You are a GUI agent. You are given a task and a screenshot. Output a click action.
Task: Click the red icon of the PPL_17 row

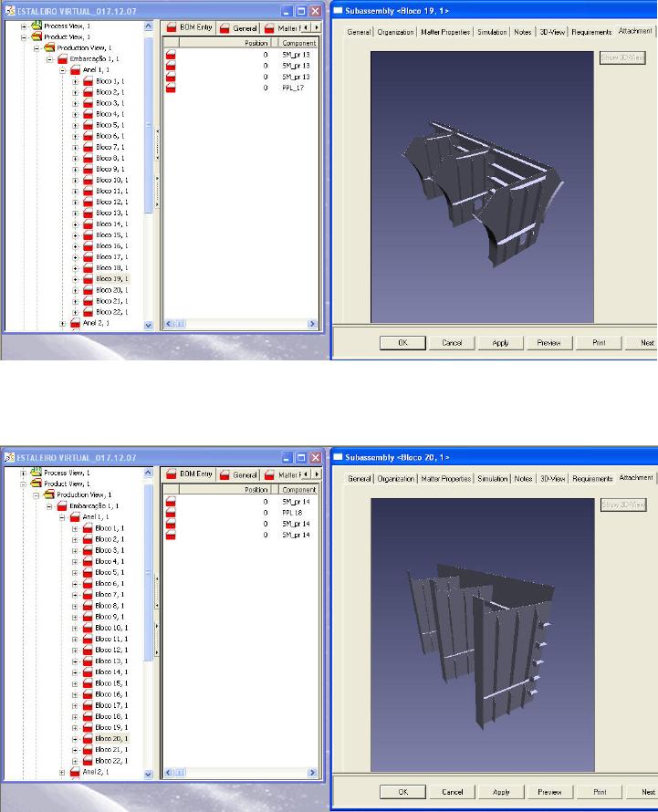tap(170, 88)
